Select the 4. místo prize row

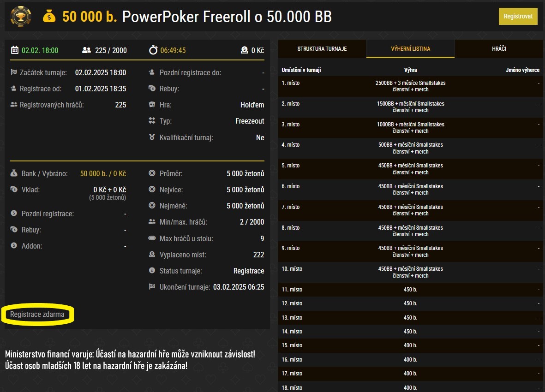[x=411, y=148]
